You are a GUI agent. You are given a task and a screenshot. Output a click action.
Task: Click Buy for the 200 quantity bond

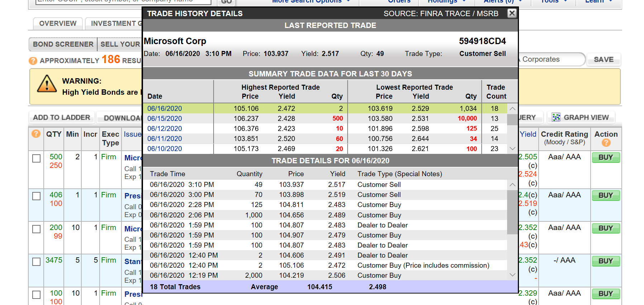[x=606, y=228]
